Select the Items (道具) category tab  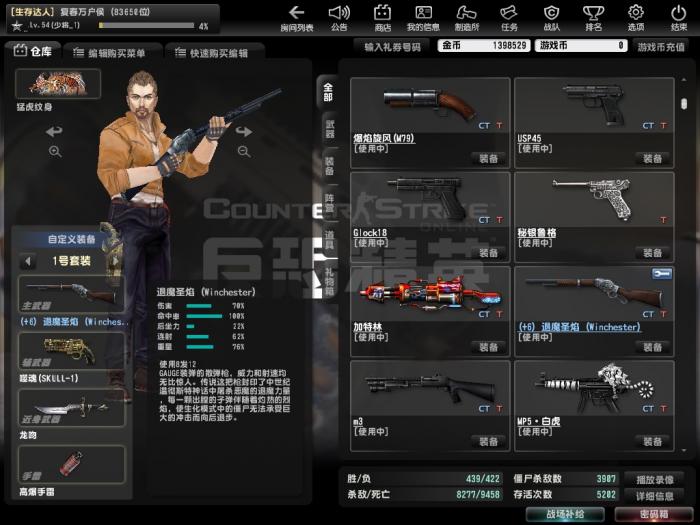[x=329, y=239]
